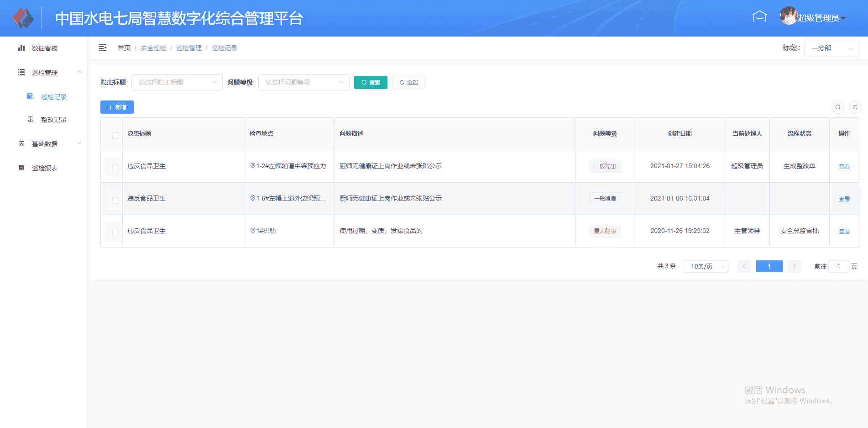Click the home icon in header
This screenshot has width=868, height=428.
(x=759, y=17)
